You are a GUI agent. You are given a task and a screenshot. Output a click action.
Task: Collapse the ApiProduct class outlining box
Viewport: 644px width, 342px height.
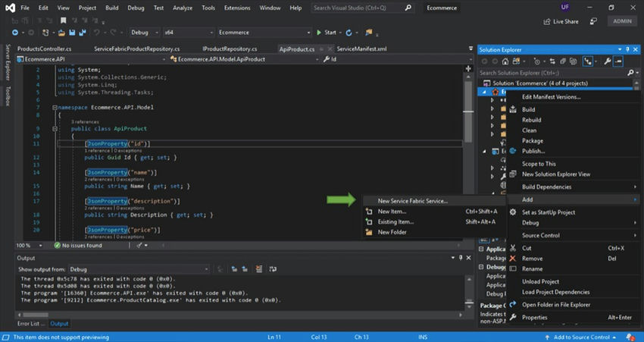55,129
